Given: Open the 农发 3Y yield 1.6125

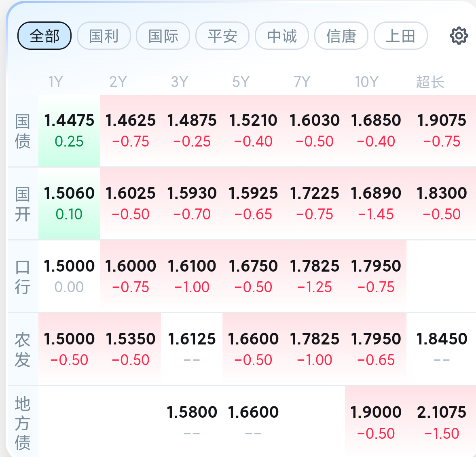Looking at the screenshot, I should click(x=192, y=349).
